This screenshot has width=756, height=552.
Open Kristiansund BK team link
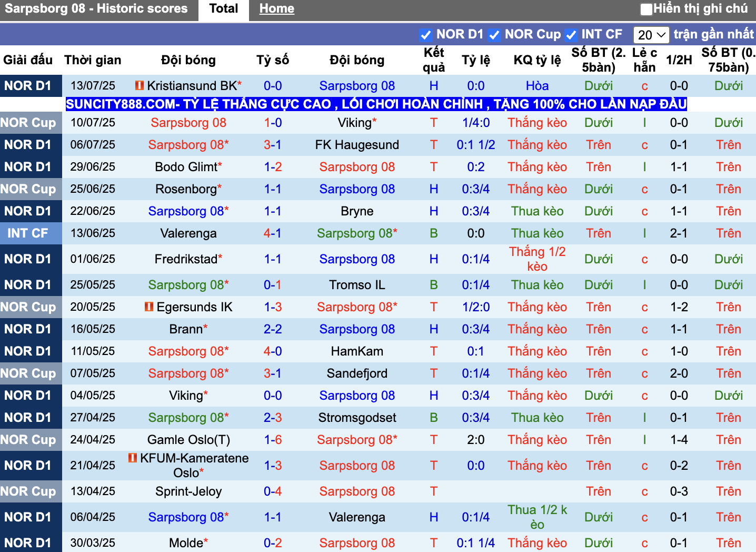tap(192, 86)
